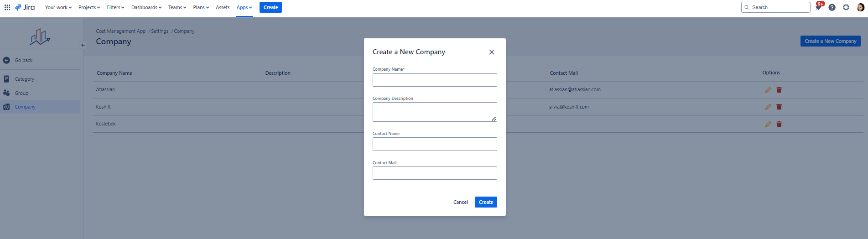Edit the Atlassian company with pencil icon

coord(768,90)
